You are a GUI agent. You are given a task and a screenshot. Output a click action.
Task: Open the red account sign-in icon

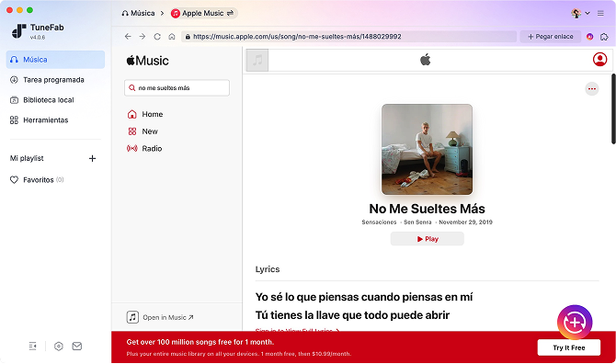599,60
